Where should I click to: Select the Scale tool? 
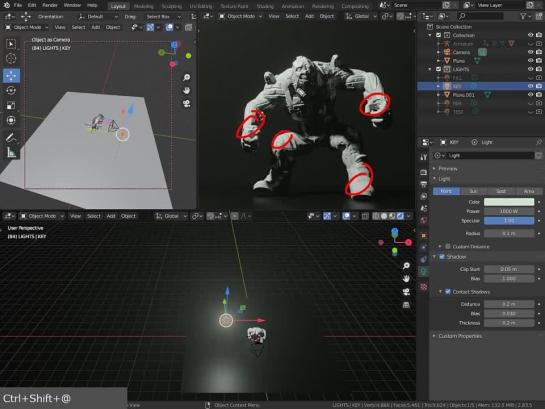point(11,105)
